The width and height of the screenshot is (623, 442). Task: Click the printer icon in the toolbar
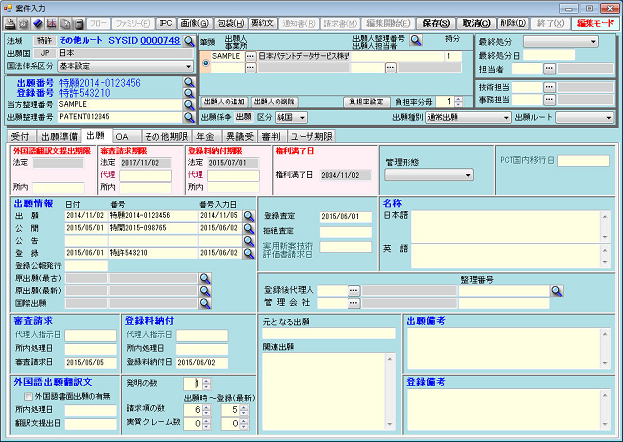tap(10, 24)
